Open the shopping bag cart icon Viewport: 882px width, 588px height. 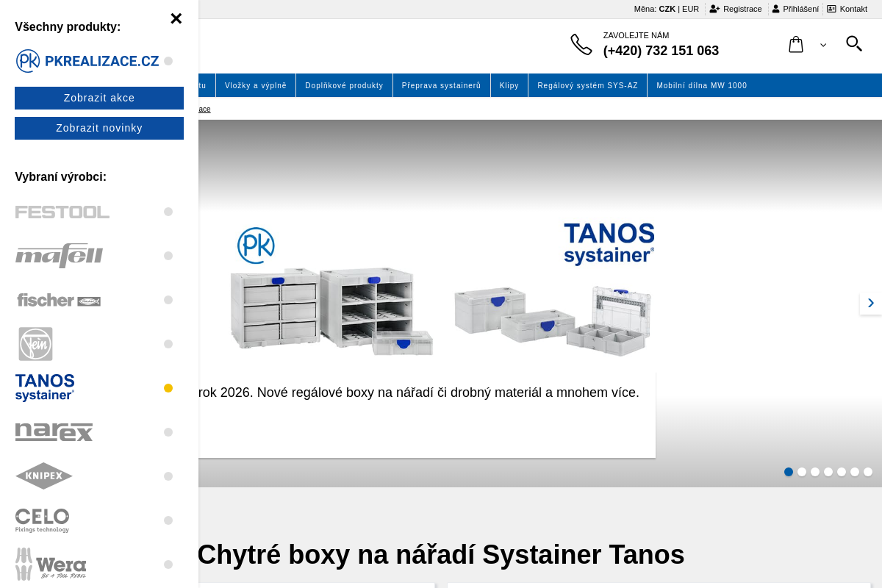click(796, 45)
